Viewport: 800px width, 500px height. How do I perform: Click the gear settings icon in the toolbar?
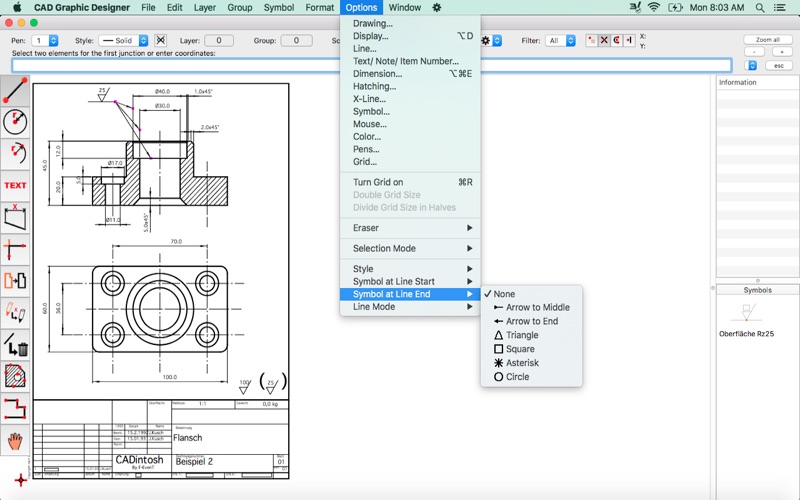tap(486, 40)
